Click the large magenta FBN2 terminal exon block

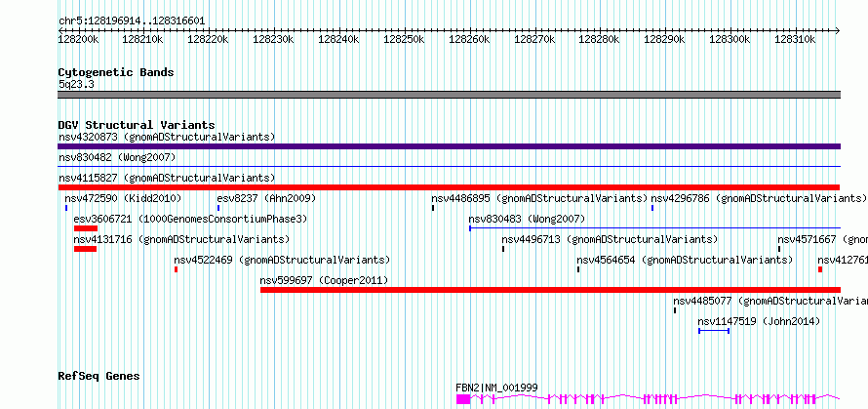point(463,399)
